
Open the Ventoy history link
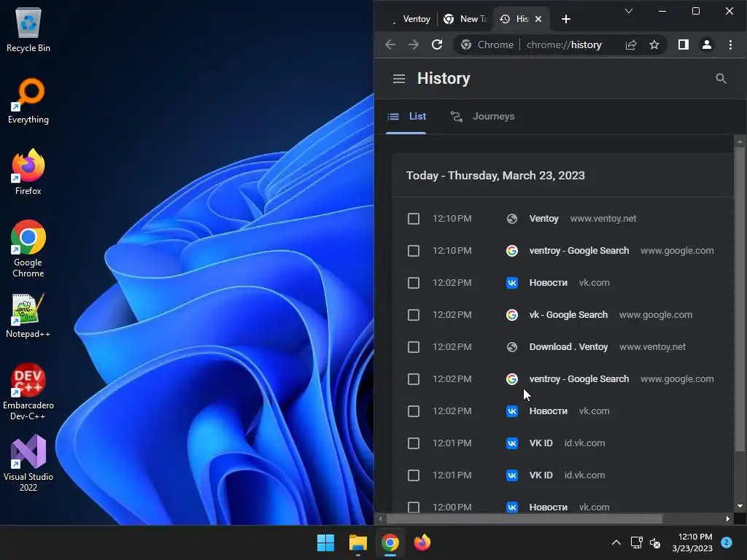(543, 219)
